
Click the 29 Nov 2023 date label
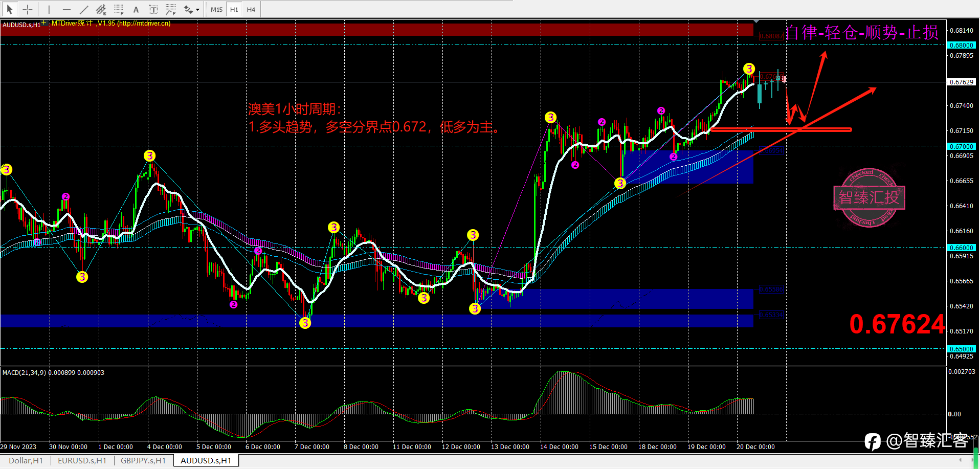click(x=18, y=446)
